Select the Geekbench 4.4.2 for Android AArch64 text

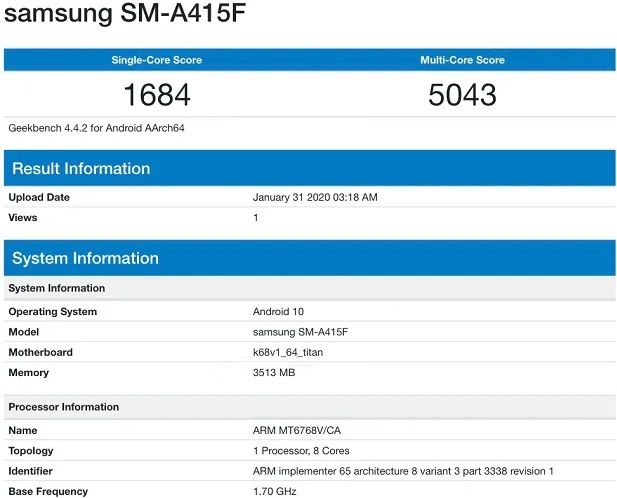(x=96, y=128)
